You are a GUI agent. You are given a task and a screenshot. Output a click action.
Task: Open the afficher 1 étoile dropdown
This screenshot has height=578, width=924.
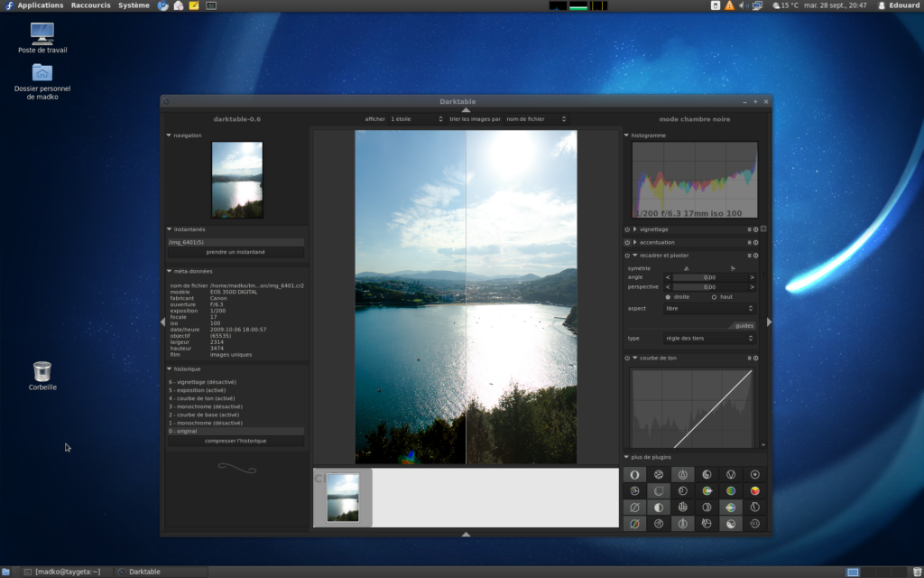click(416, 119)
